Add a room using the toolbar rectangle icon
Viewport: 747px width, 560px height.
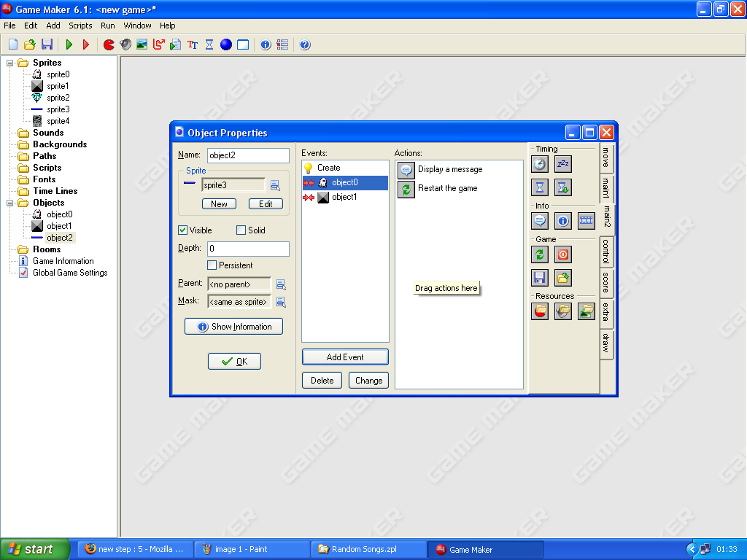(x=243, y=44)
